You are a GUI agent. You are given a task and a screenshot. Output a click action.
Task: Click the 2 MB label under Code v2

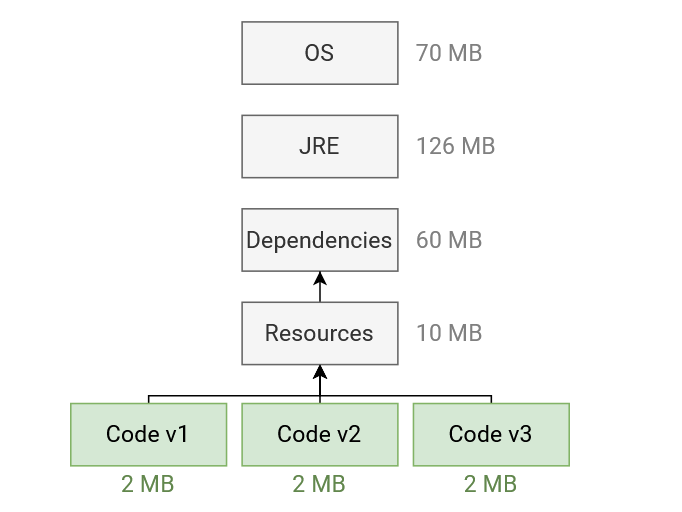(x=319, y=484)
